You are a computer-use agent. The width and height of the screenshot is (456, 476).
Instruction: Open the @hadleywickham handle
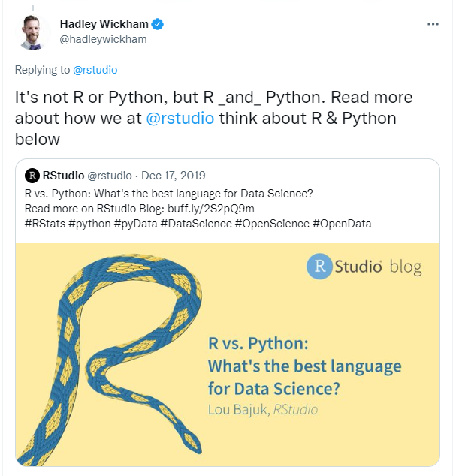pos(103,39)
